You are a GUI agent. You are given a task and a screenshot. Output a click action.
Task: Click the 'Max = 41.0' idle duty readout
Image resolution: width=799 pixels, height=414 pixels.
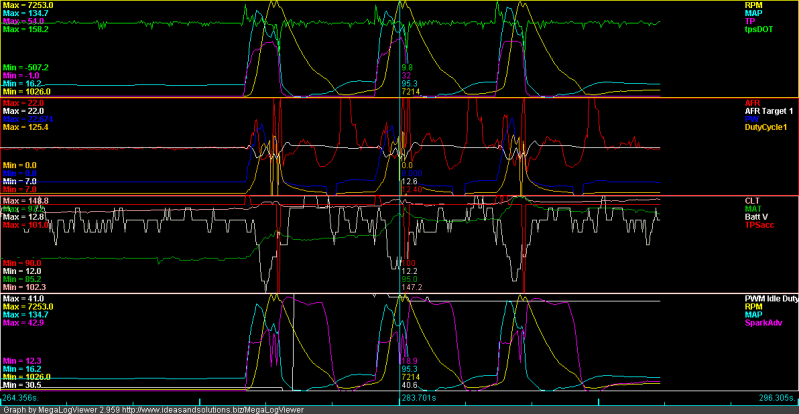tap(23, 299)
